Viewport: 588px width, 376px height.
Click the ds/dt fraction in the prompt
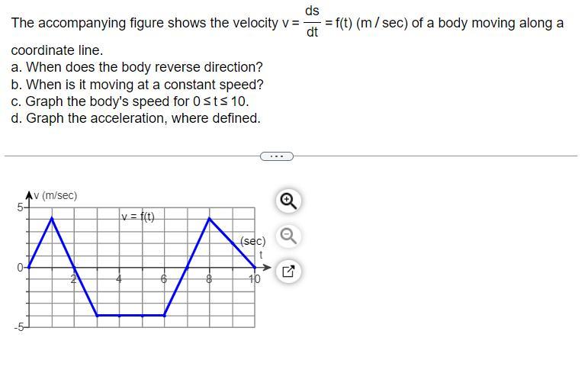click(x=312, y=22)
